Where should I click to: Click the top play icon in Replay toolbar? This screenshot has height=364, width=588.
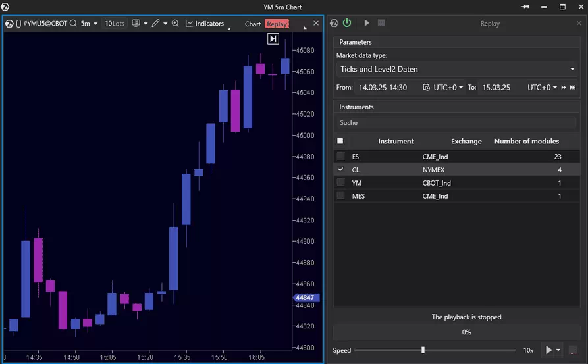pyautogui.click(x=367, y=23)
